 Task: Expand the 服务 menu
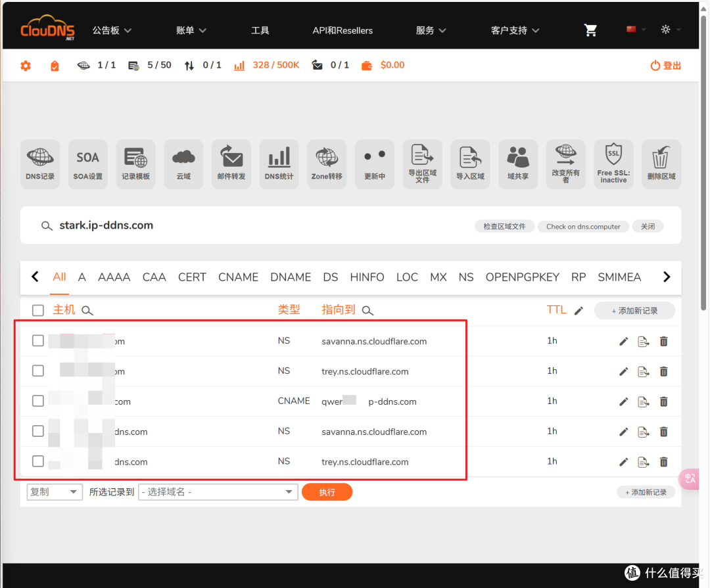(x=431, y=30)
